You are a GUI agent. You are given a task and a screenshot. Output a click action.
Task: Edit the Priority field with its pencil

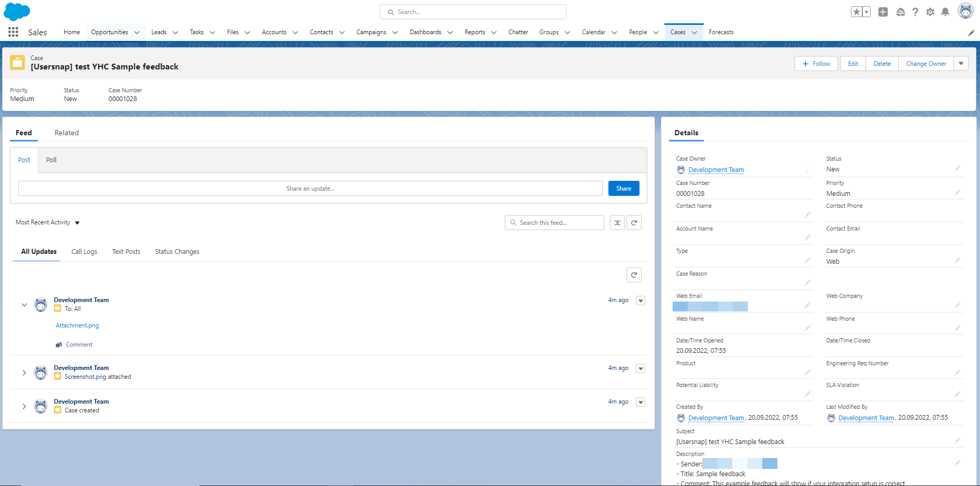(958, 192)
